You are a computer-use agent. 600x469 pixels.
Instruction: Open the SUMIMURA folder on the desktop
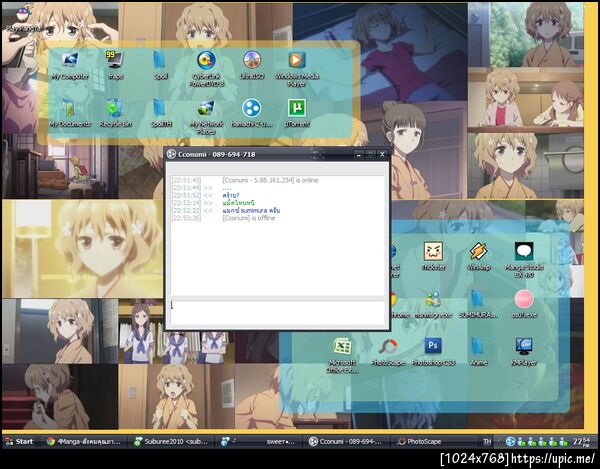click(x=478, y=305)
